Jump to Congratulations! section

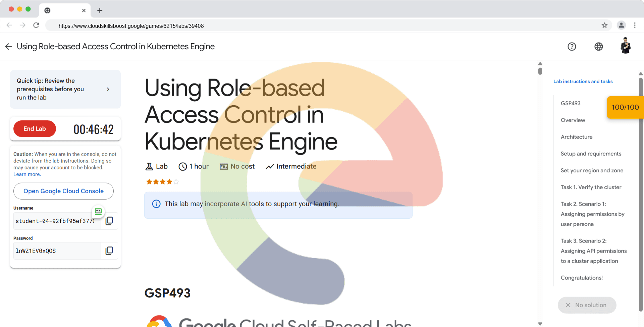(x=582, y=278)
